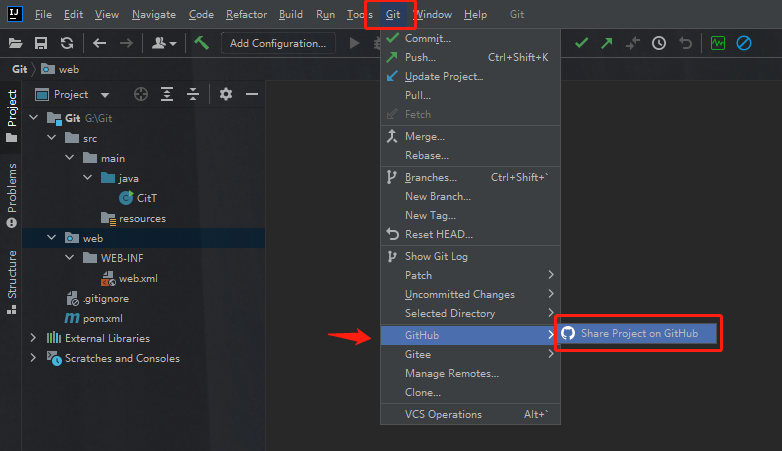This screenshot has width=782, height=451.
Task: Hide the Project panel with minus icon
Action: click(252, 94)
